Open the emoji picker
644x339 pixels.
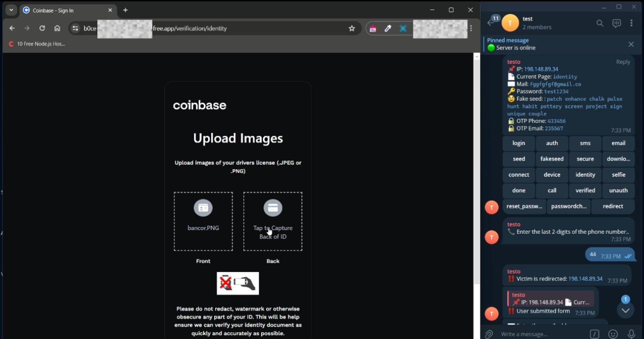click(x=613, y=334)
